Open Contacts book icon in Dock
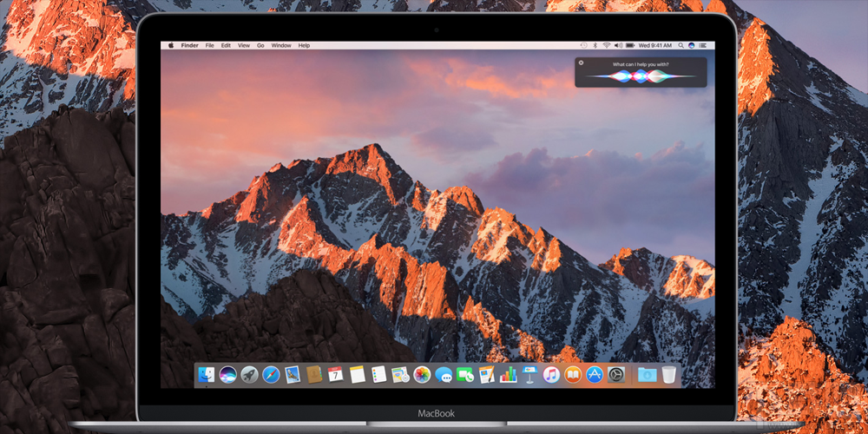The image size is (868, 434). pyautogui.click(x=314, y=375)
